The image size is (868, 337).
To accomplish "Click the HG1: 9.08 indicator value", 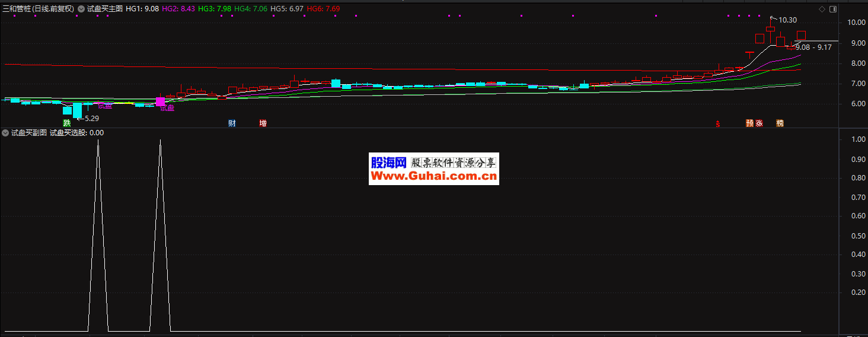I will (142, 9).
